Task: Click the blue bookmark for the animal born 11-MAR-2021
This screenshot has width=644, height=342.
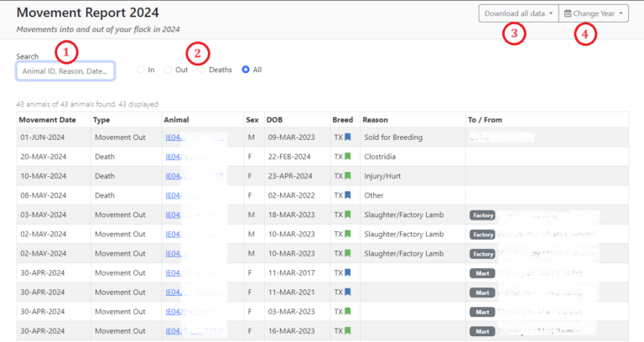Action: [x=347, y=292]
